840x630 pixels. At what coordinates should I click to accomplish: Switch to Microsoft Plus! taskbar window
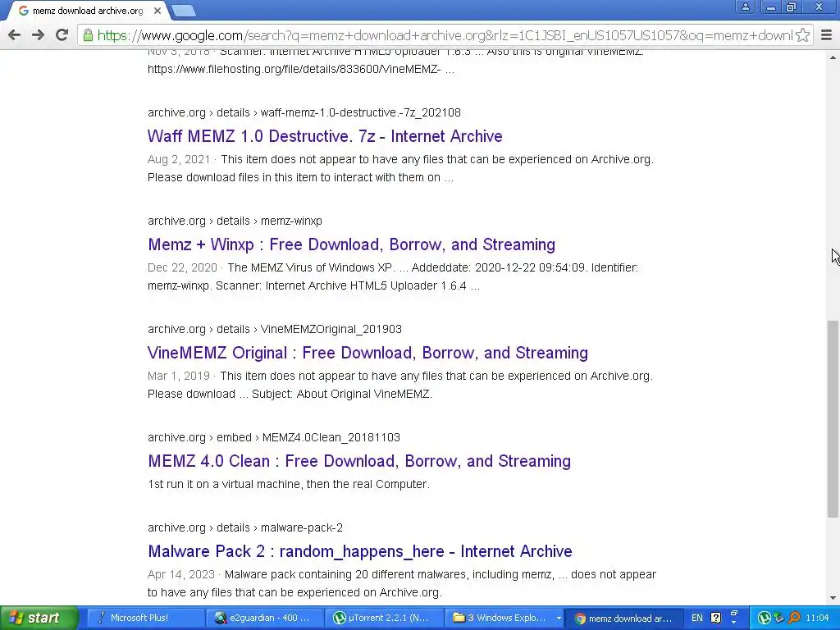(x=145, y=618)
